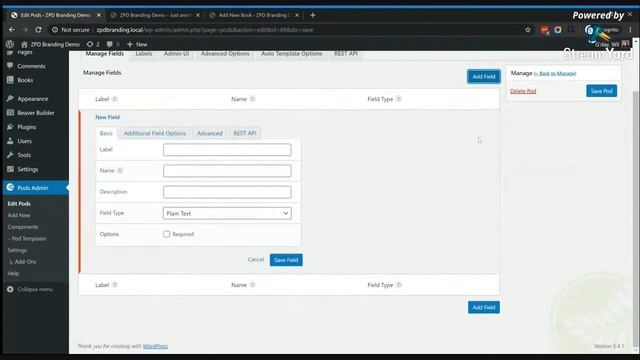Show help icon next to top Label column
This screenshot has height=360, width=640.
pyautogui.click(x=115, y=99)
